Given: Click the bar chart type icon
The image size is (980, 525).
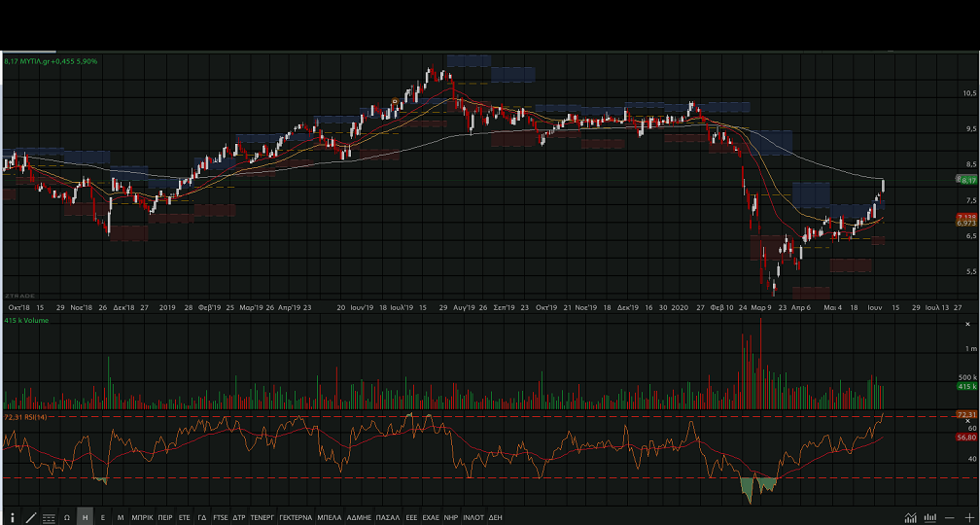Looking at the screenshot, I should point(928,518).
